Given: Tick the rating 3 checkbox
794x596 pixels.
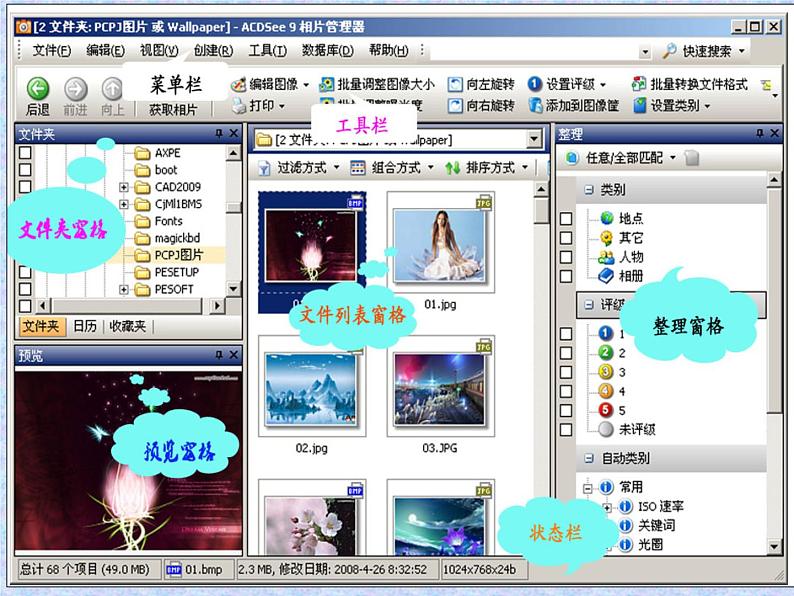Looking at the screenshot, I should [x=566, y=372].
